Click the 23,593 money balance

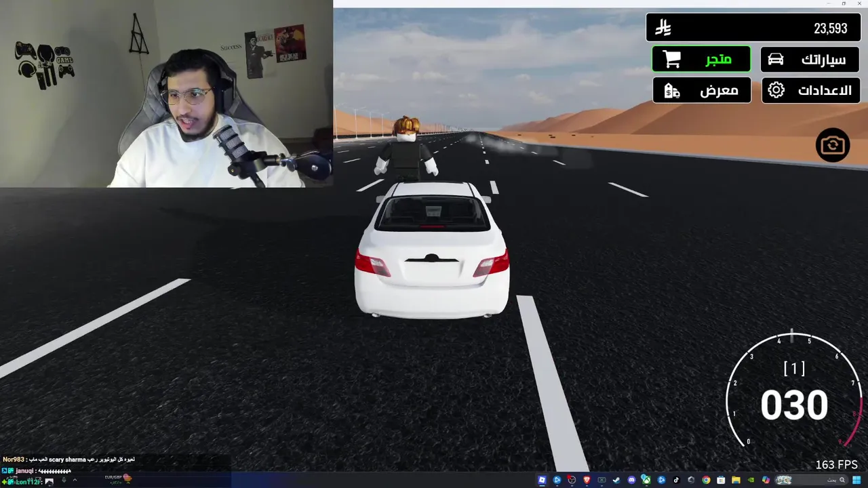(830, 28)
